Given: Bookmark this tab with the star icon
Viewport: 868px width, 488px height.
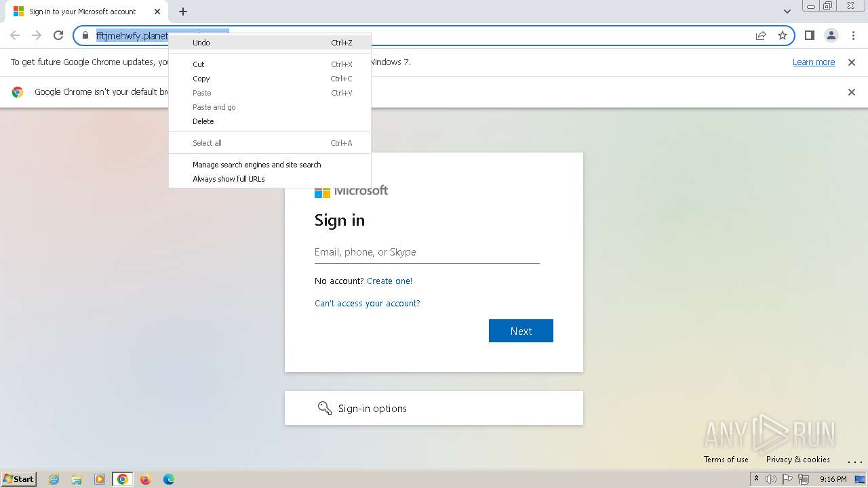Looking at the screenshot, I should [x=783, y=35].
